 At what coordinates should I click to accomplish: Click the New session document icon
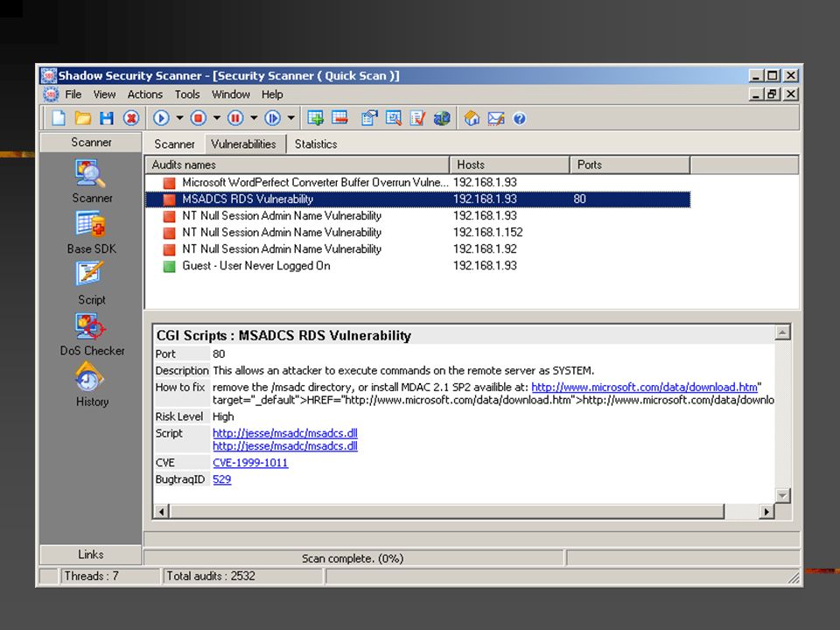click(59, 118)
